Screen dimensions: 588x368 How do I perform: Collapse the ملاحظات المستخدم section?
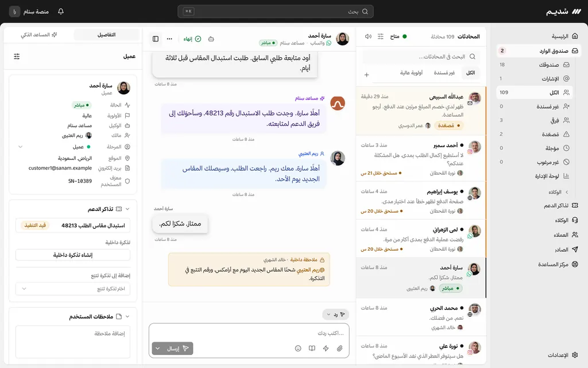pos(127,317)
